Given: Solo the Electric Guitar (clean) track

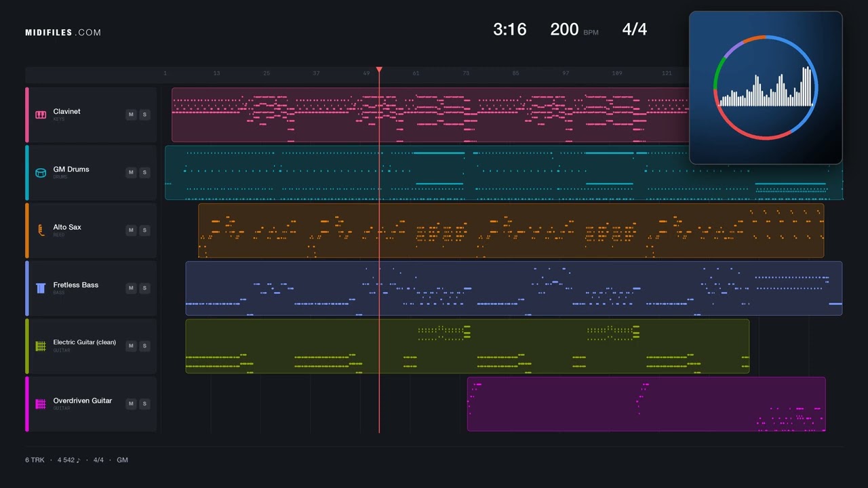Looking at the screenshot, I should (144, 346).
